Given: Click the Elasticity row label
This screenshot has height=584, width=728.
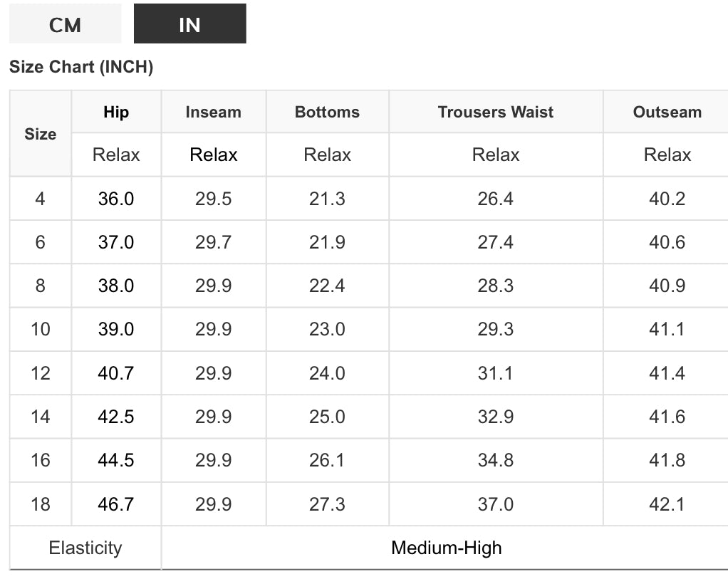Looking at the screenshot, I should point(85,548).
